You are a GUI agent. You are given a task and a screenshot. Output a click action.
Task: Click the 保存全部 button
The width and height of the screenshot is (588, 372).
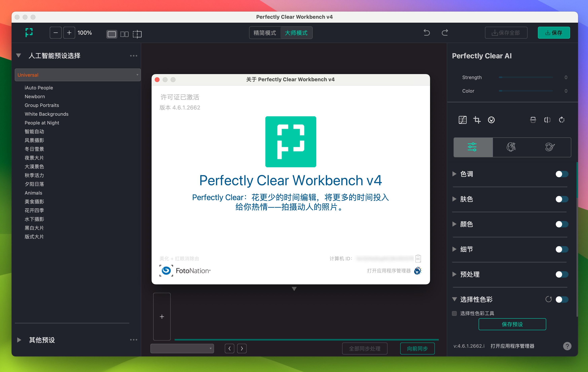coord(506,33)
